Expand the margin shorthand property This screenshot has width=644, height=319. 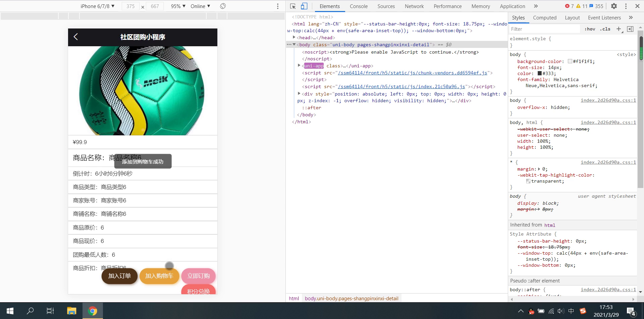pyautogui.click(x=539, y=169)
